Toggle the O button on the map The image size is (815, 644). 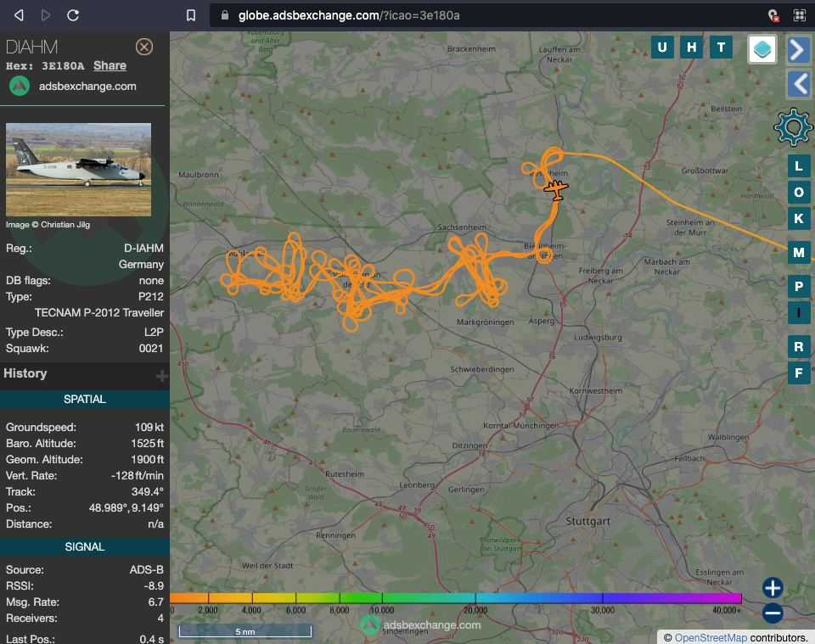point(799,192)
